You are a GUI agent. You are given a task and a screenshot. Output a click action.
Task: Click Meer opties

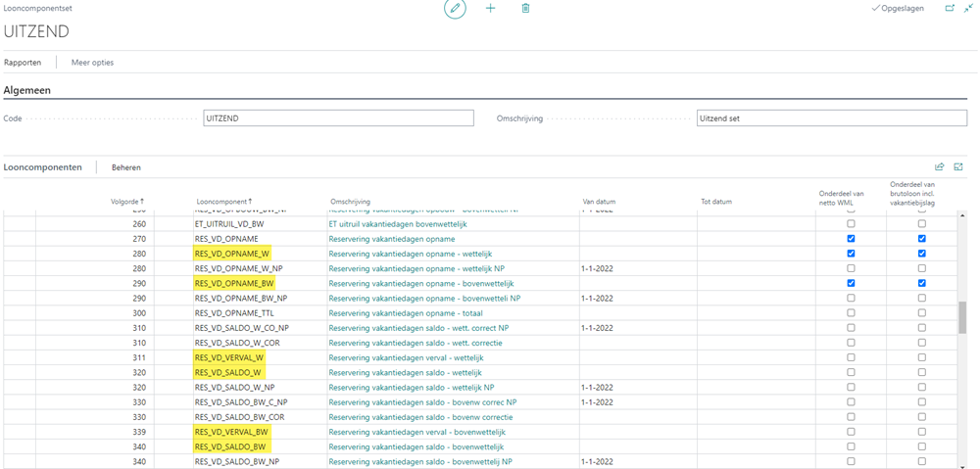(92, 63)
